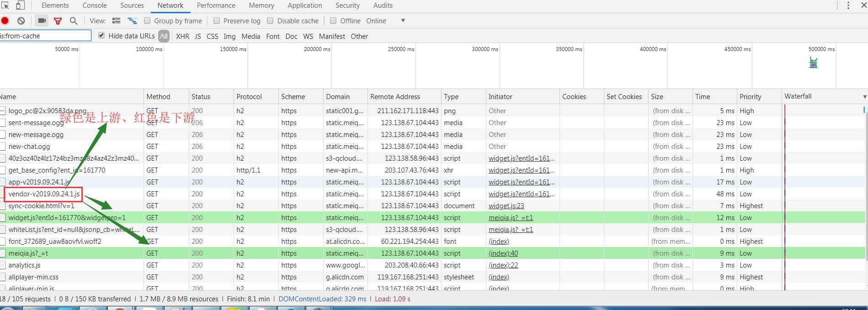This screenshot has width=868, height=310.
Task: Uncheck Hide data URLs checkbox
Action: [101, 36]
